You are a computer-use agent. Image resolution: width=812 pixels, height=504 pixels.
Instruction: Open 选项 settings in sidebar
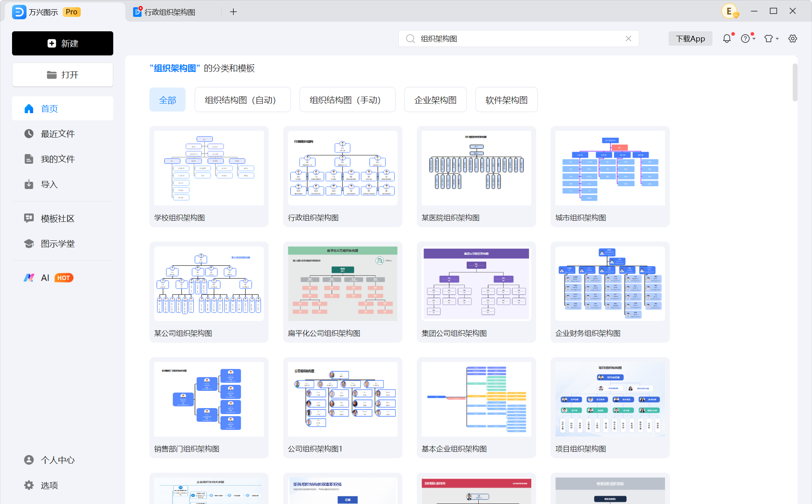[x=63, y=485]
